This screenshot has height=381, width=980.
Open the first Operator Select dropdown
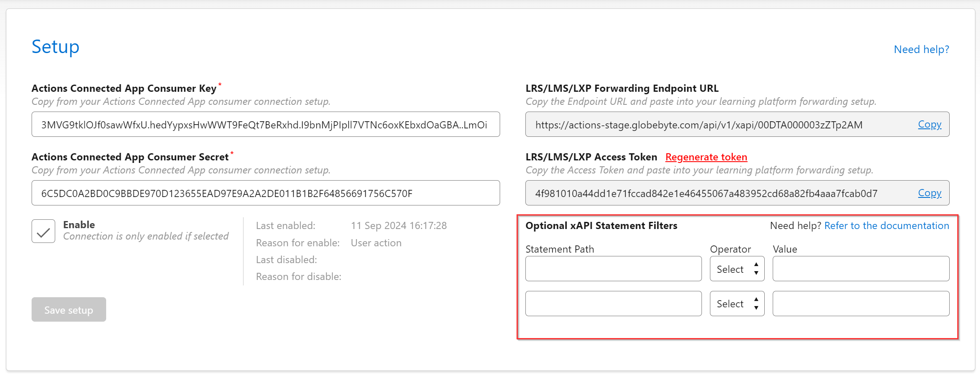click(x=737, y=269)
